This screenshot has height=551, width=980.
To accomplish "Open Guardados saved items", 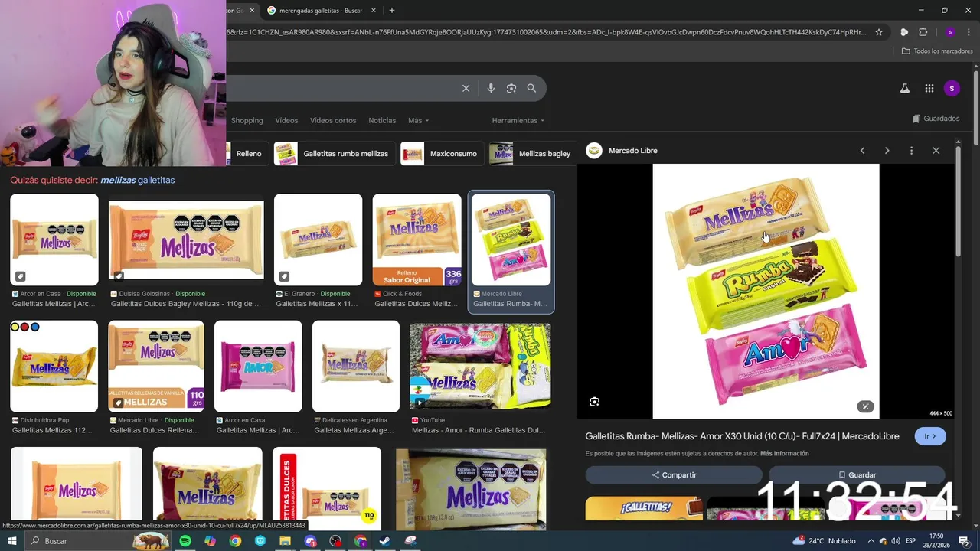I will (x=936, y=119).
